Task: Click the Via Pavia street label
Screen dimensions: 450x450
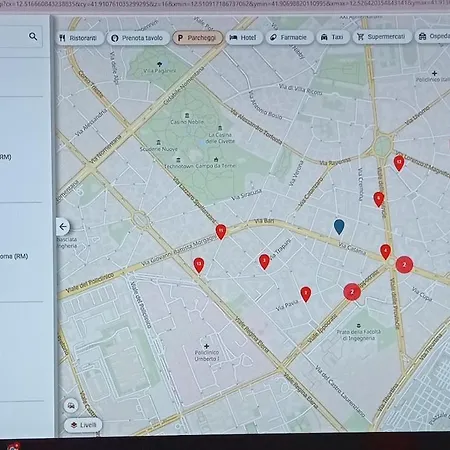Action: (287, 306)
